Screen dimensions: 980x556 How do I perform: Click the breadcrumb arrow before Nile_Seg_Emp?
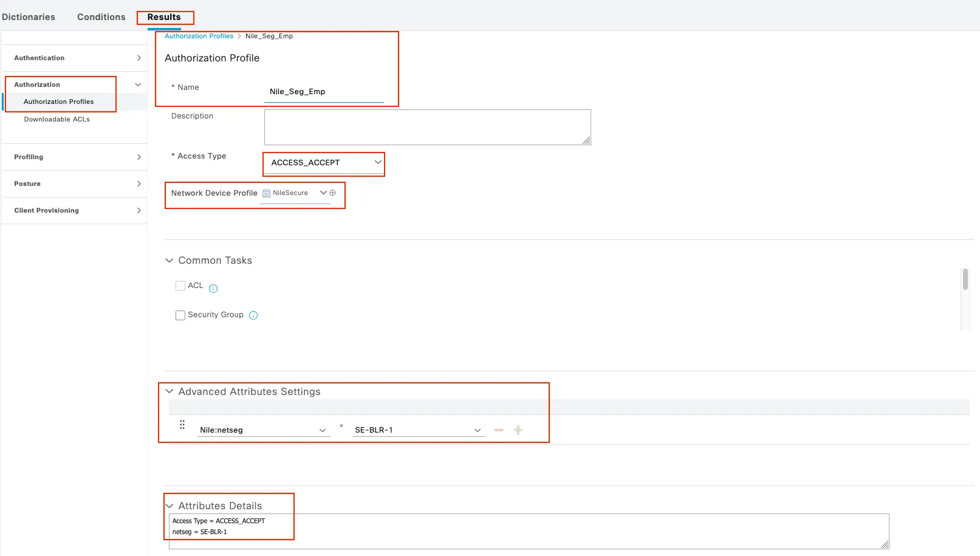click(x=239, y=36)
